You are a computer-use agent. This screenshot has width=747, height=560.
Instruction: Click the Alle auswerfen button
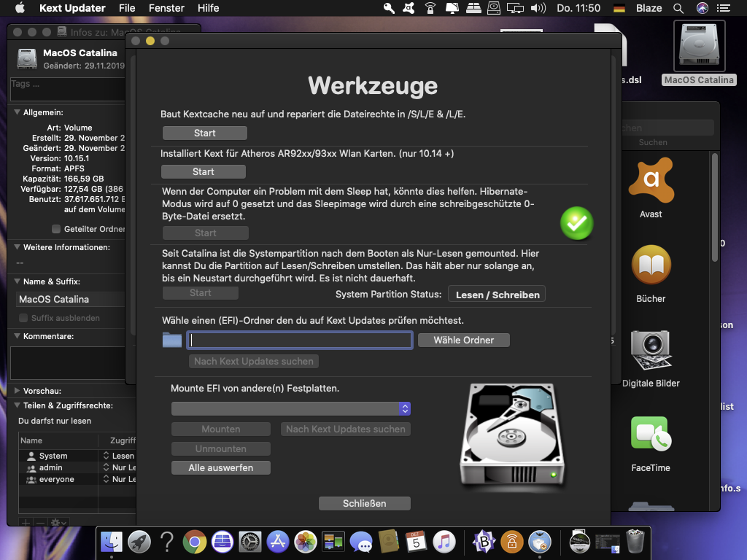(220, 467)
